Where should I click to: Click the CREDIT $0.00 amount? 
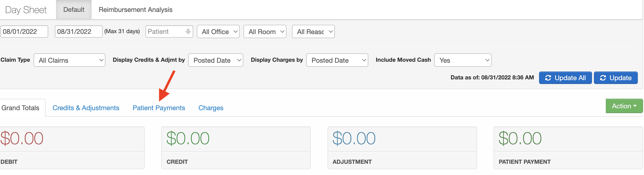pos(188,138)
